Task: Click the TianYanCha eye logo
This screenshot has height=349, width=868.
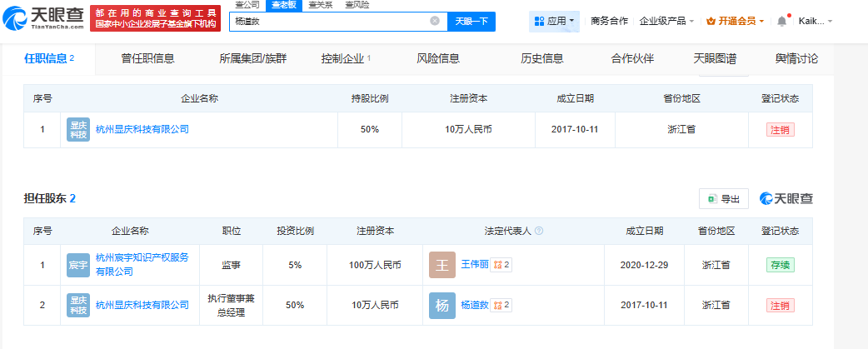Action: tap(43, 17)
